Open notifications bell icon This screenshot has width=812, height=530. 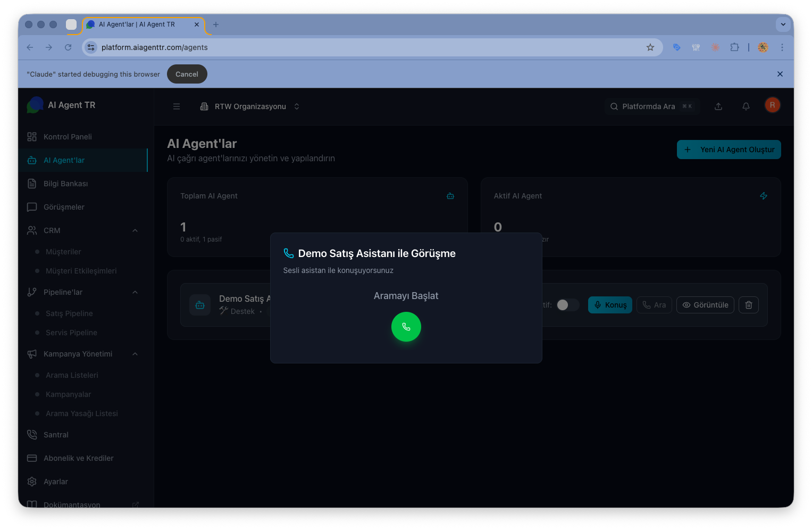746,106
